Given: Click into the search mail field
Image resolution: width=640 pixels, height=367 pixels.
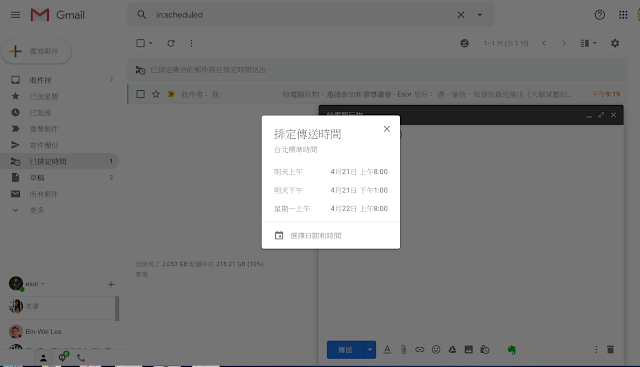Looking at the screenshot, I should tap(302, 15).
